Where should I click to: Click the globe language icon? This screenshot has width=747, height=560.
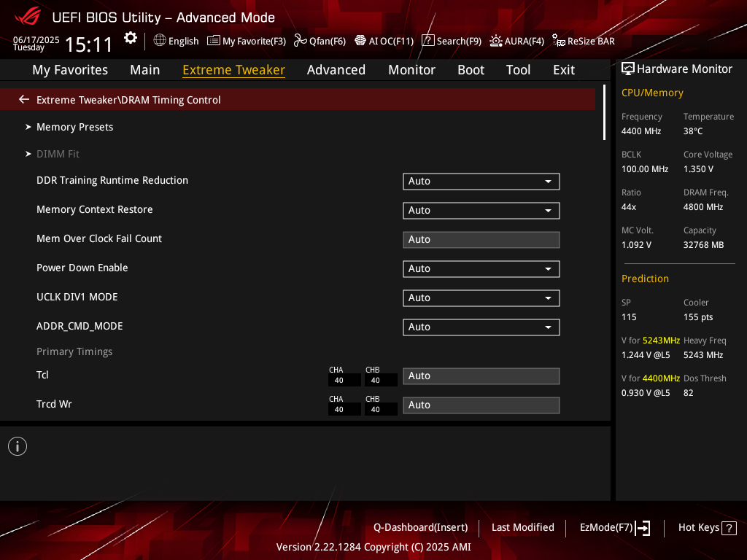point(160,41)
